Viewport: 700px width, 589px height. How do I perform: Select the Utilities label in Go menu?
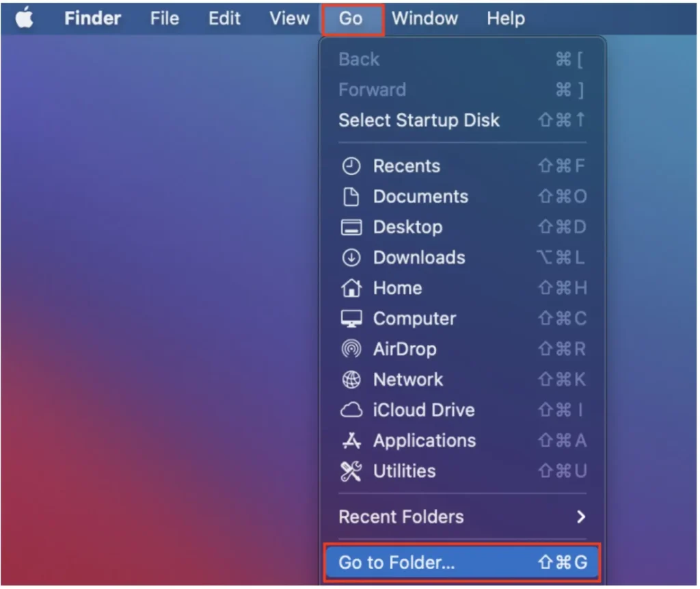coord(404,471)
